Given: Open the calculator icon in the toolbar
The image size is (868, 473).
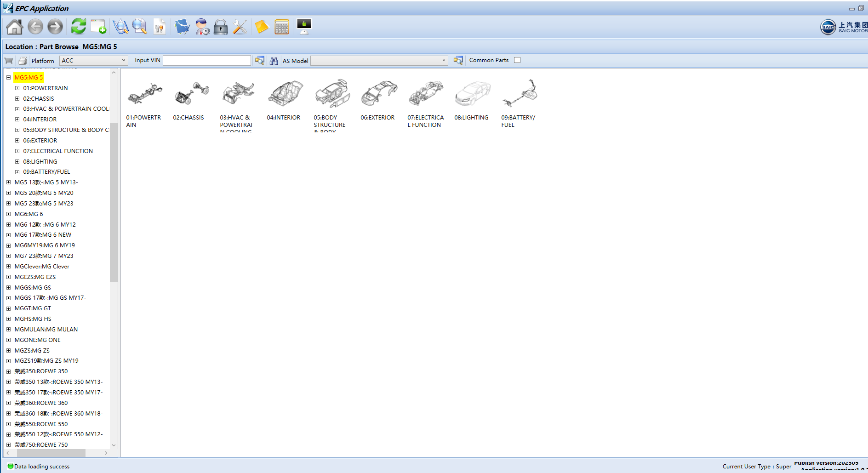Looking at the screenshot, I should 281,27.
